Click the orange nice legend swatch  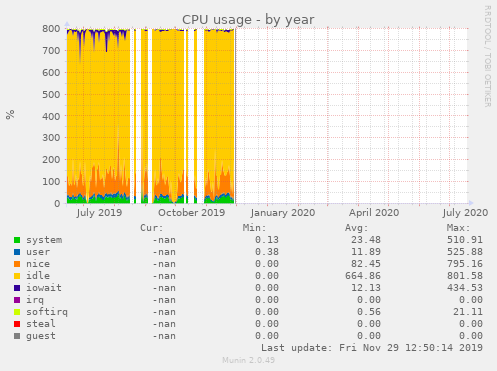17,264
